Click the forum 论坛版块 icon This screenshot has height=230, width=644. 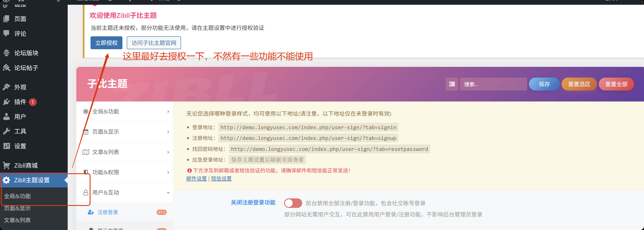coord(6,53)
